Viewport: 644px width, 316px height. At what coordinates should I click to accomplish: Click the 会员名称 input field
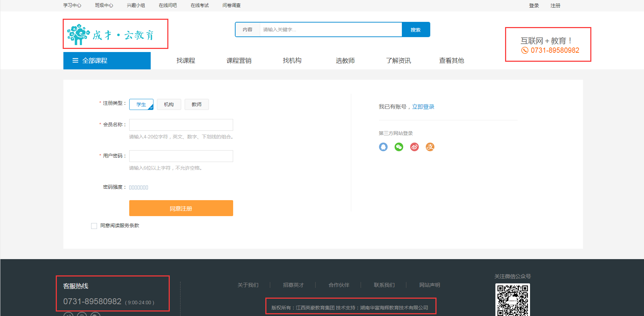pyautogui.click(x=181, y=125)
